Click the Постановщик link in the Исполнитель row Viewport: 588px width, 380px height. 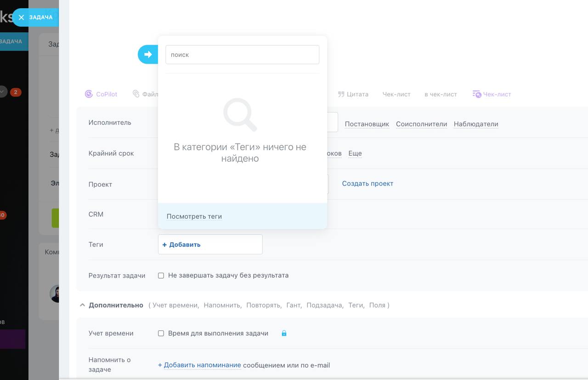(x=367, y=124)
